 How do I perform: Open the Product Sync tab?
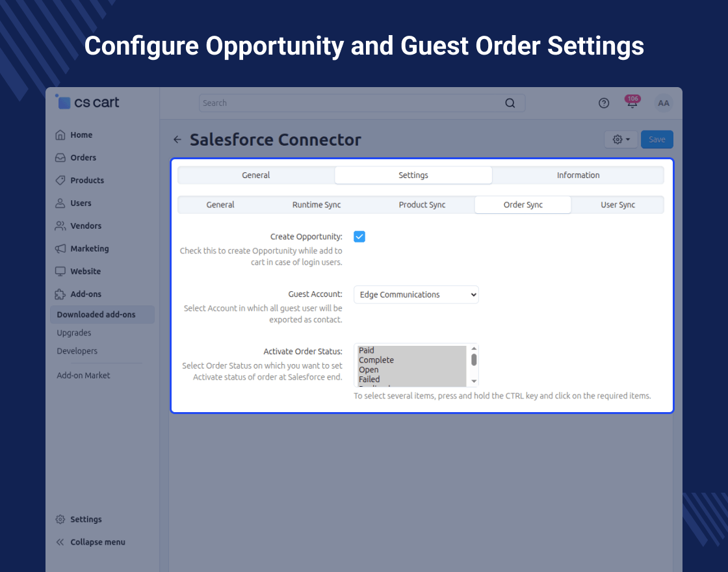pos(422,205)
